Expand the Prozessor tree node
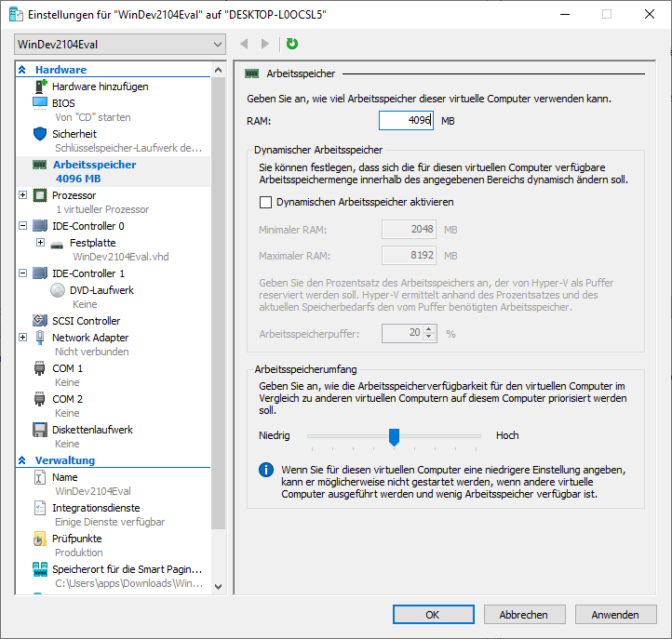 tap(23, 195)
